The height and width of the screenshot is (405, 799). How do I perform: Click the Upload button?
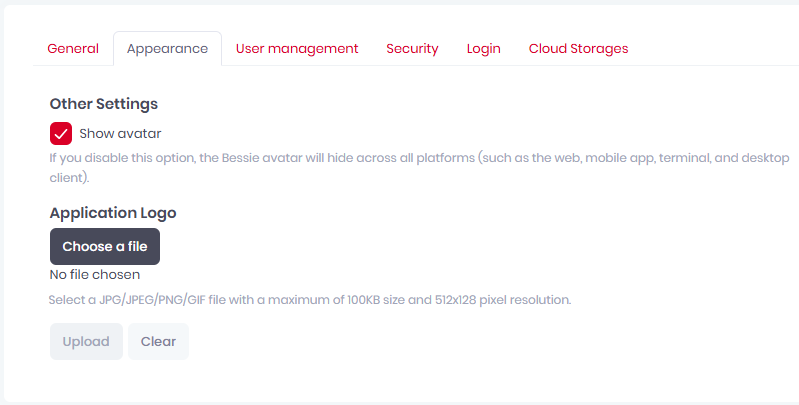pos(86,341)
